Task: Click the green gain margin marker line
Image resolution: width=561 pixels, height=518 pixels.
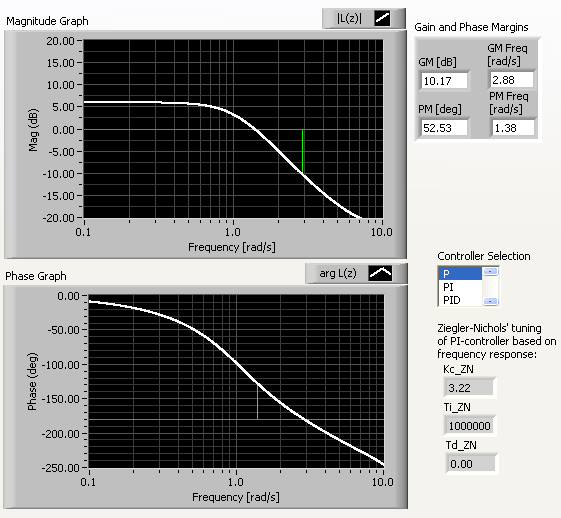Action: click(302, 151)
